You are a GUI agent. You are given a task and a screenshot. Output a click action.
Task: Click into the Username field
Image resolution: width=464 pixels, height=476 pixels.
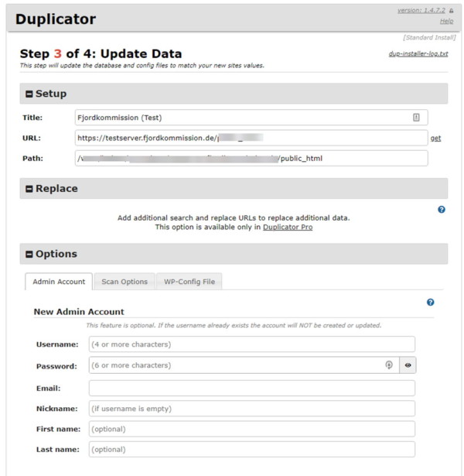point(251,344)
